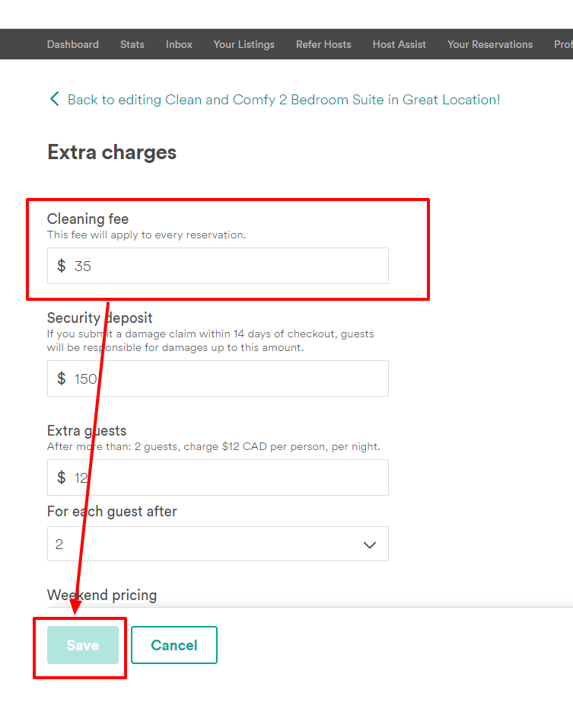This screenshot has width=573, height=728.
Task: Open the Inbox menu item
Action: pyautogui.click(x=179, y=44)
